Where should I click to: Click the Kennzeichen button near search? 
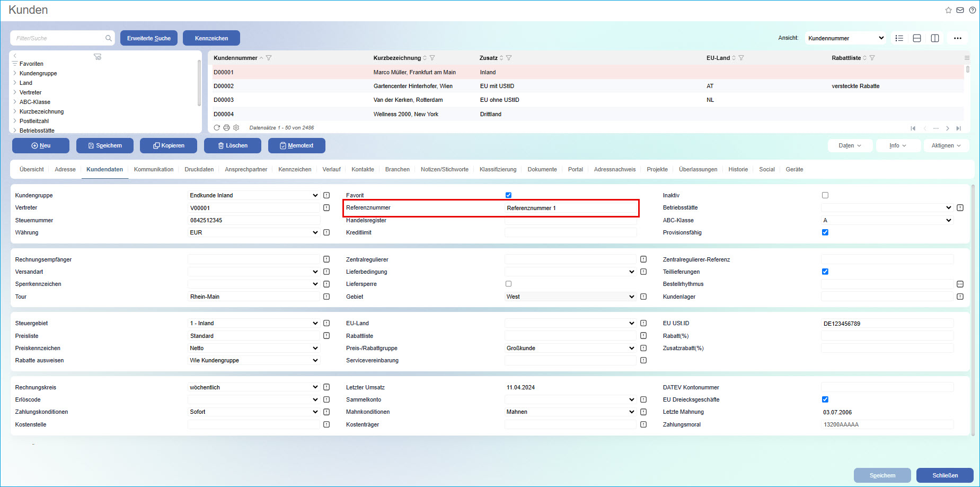coord(211,38)
